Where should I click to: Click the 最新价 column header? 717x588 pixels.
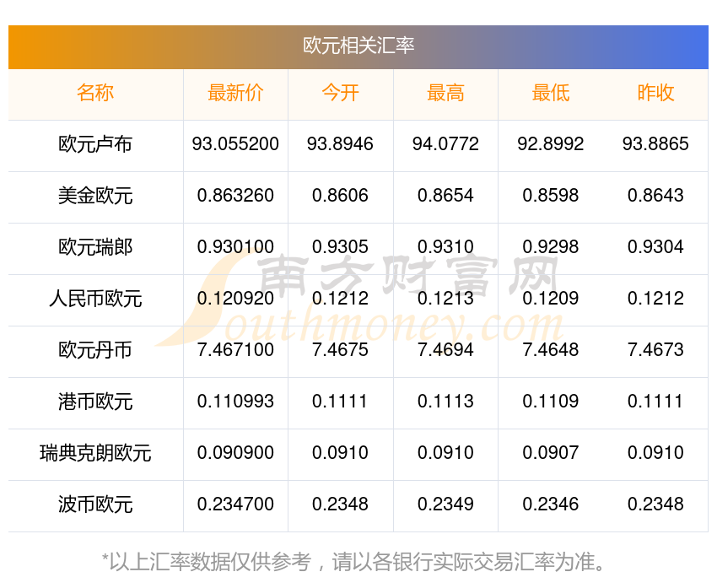tap(235, 94)
